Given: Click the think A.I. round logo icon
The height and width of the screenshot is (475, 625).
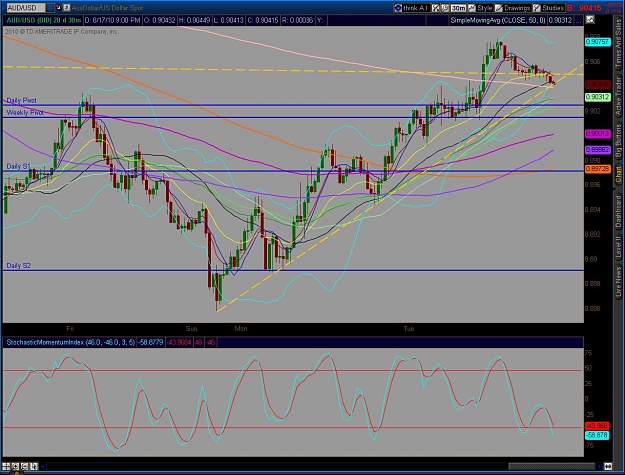Looking at the screenshot, I should [x=398, y=8].
